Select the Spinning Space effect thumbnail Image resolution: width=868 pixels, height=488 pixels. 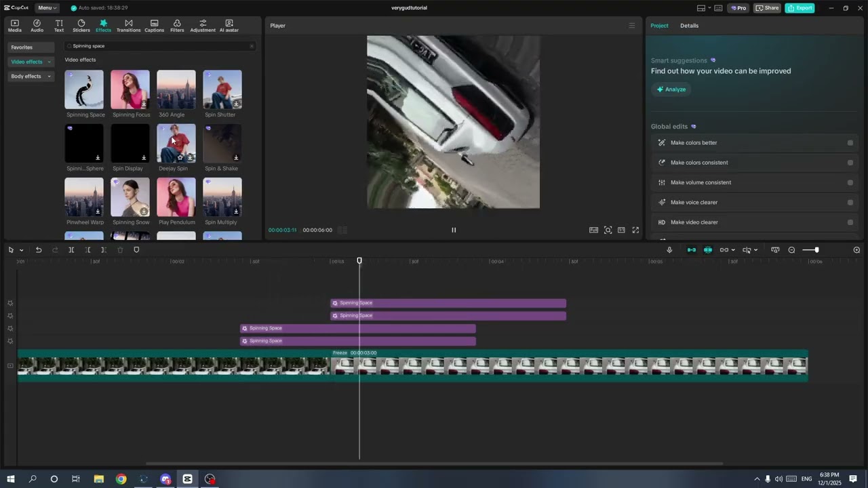click(x=84, y=89)
